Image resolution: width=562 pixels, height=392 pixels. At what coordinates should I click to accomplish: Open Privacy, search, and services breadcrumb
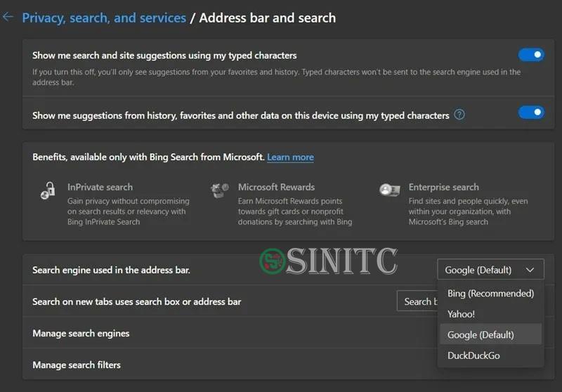[x=104, y=18]
